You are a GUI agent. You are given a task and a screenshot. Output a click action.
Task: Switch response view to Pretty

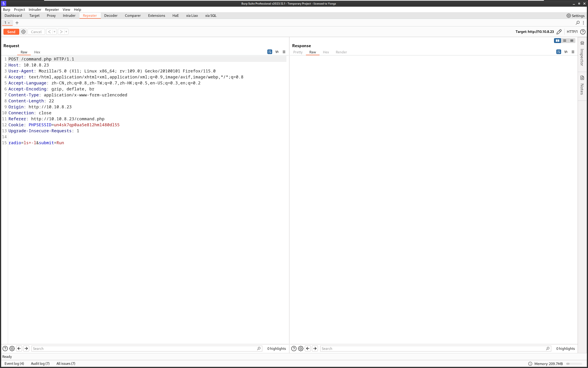click(x=298, y=52)
